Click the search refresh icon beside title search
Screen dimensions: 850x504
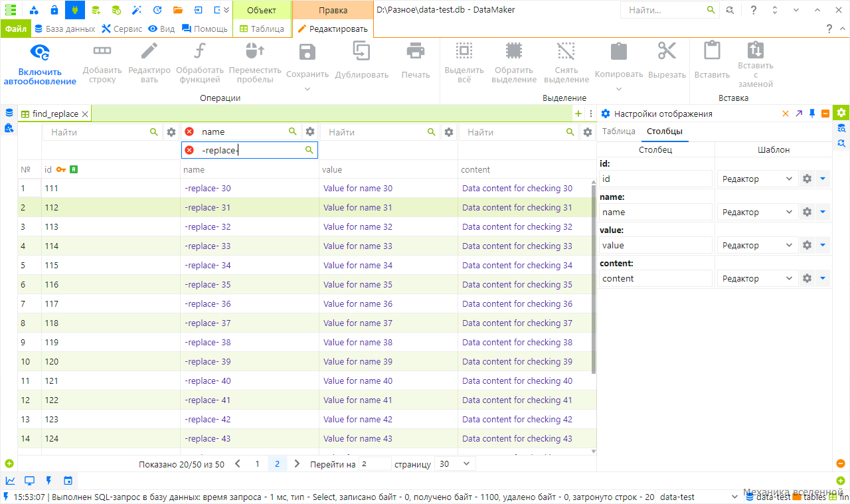(x=730, y=10)
